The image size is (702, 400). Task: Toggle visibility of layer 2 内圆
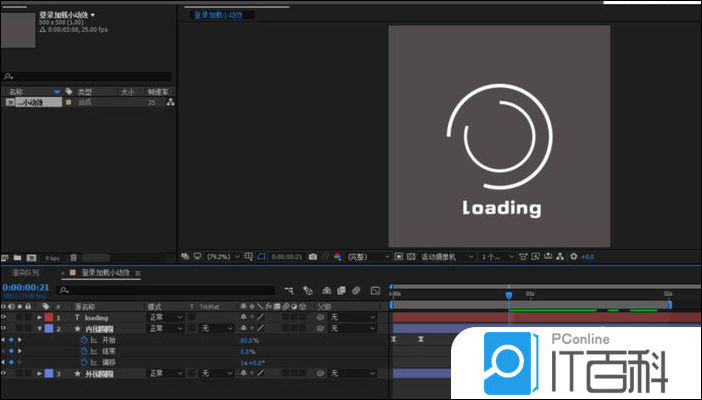pos(5,328)
